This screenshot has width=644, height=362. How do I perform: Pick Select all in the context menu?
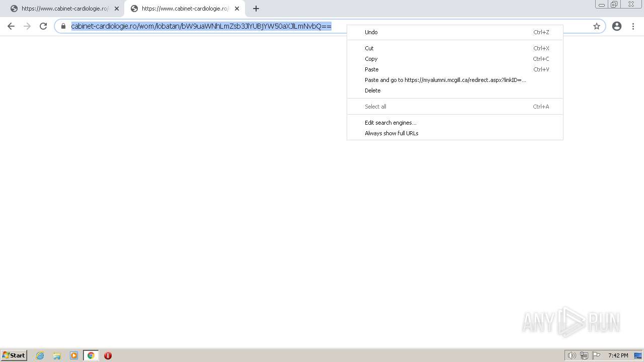[455, 107]
